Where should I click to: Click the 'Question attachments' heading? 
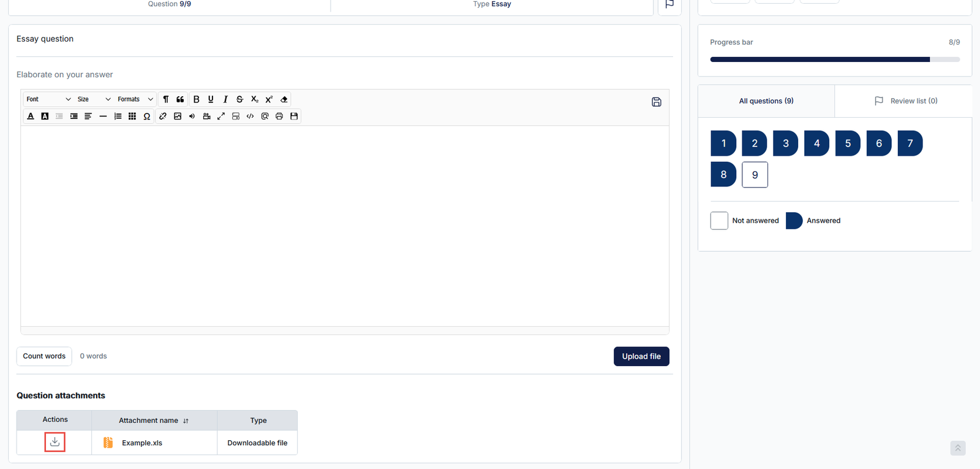pyautogui.click(x=61, y=395)
